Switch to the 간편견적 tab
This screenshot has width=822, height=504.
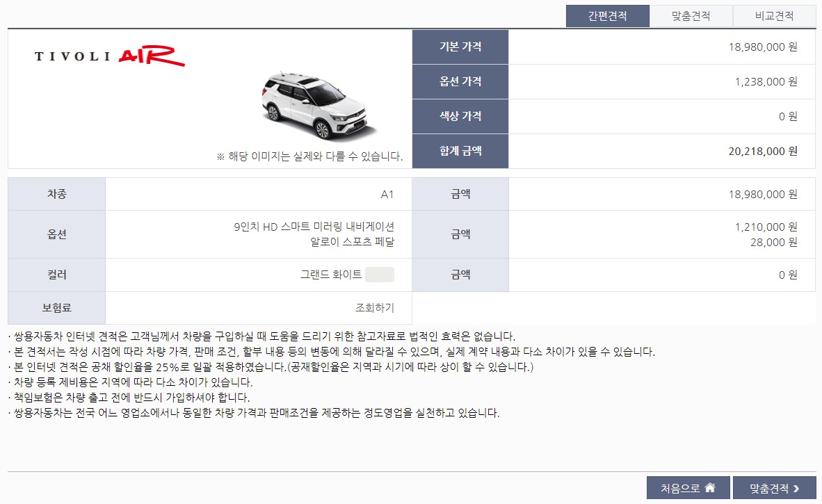[608, 16]
